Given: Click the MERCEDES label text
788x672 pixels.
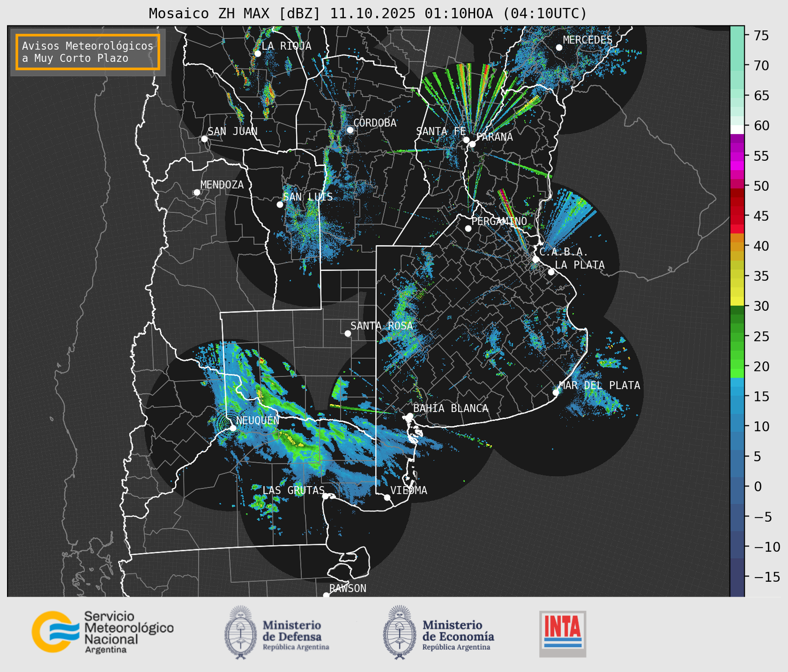Looking at the screenshot, I should 588,40.
